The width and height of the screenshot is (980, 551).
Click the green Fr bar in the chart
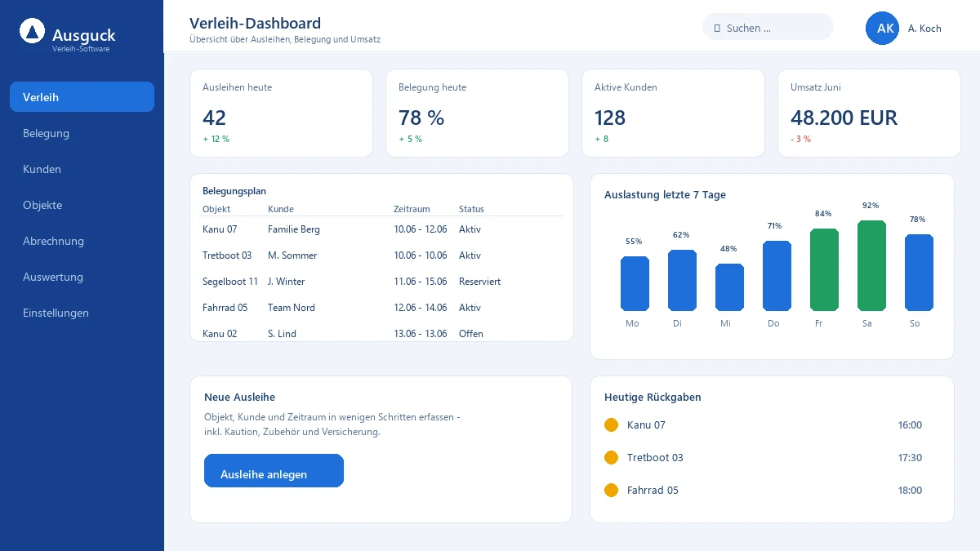coord(824,269)
